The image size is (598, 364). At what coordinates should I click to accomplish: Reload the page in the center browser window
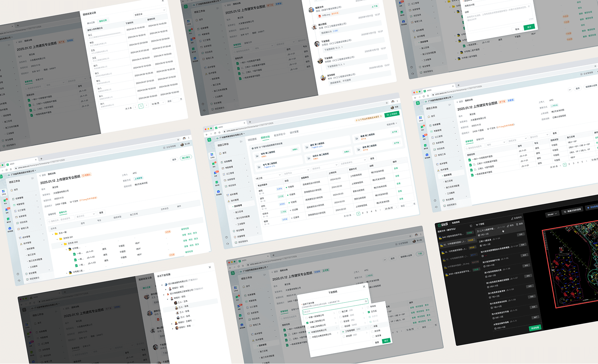pos(215,133)
